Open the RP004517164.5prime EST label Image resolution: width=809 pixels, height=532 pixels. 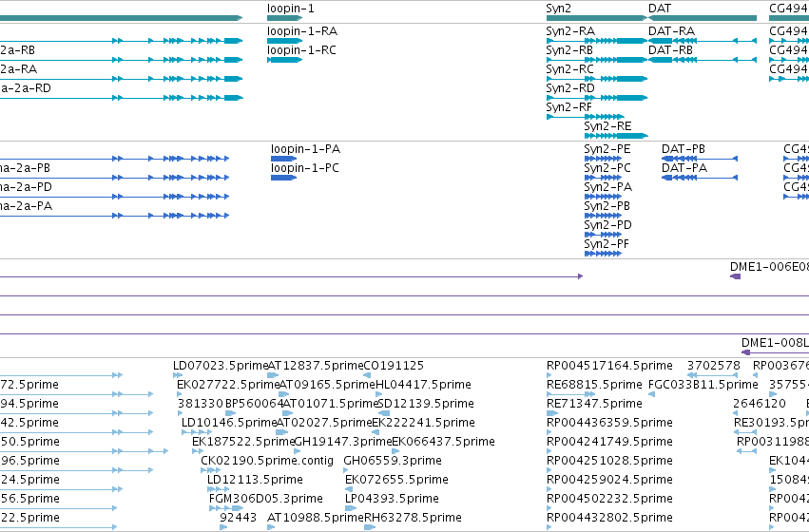(610, 366)
